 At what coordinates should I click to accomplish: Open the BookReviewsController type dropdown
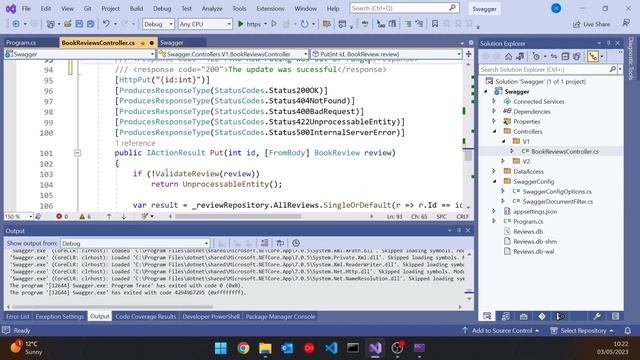click(x=233, y=54)
